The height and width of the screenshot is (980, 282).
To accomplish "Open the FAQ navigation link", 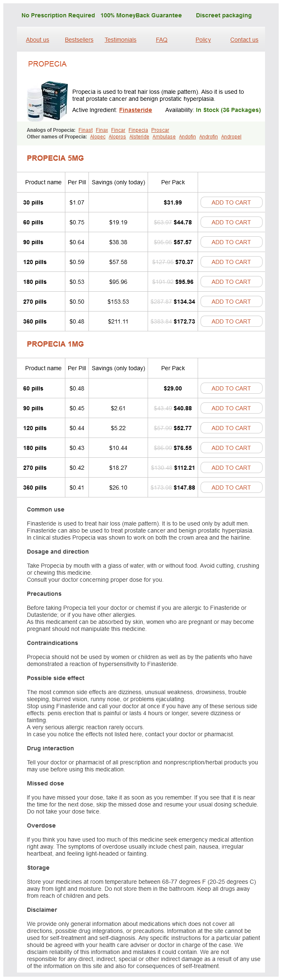I will (162, 40).
